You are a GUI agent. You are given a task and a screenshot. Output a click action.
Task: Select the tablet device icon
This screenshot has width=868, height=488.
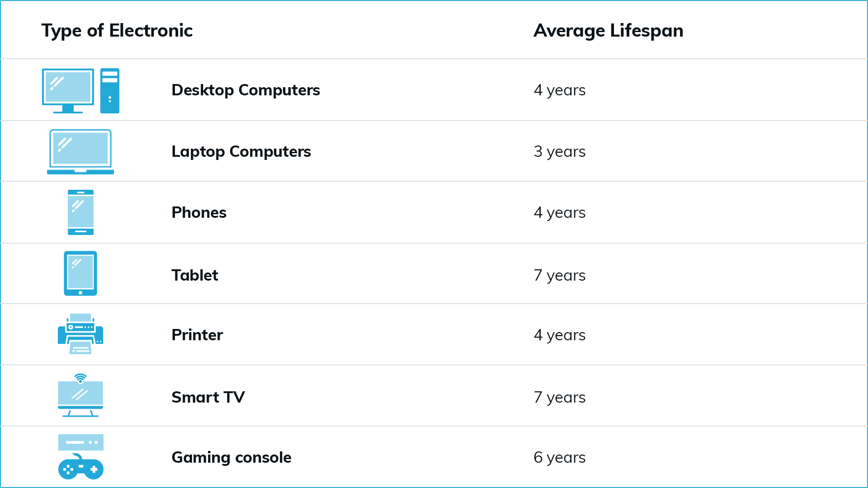coord(80,273)
